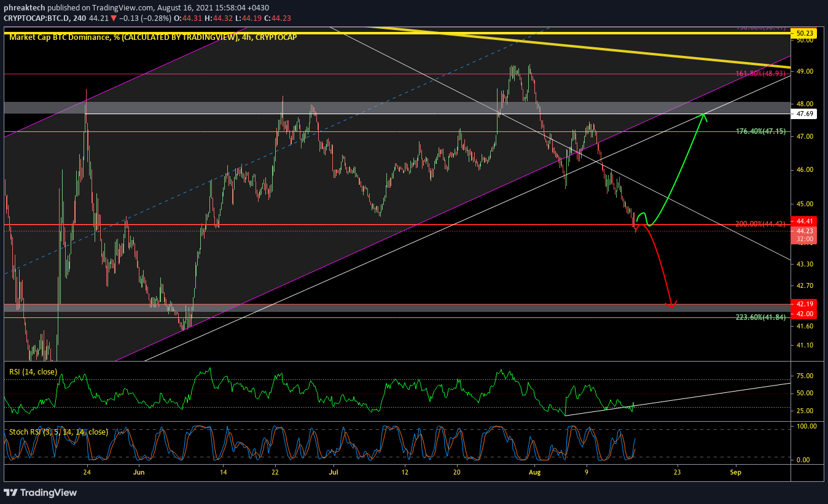Click the 223.60%(41.84) Fibonacci label

760,317
